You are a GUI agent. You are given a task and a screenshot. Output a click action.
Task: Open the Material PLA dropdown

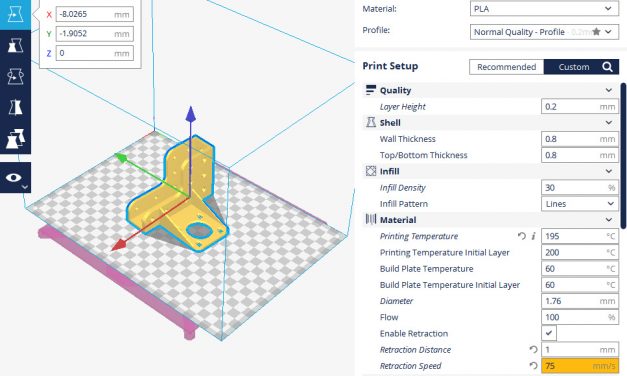pos(544,8)
